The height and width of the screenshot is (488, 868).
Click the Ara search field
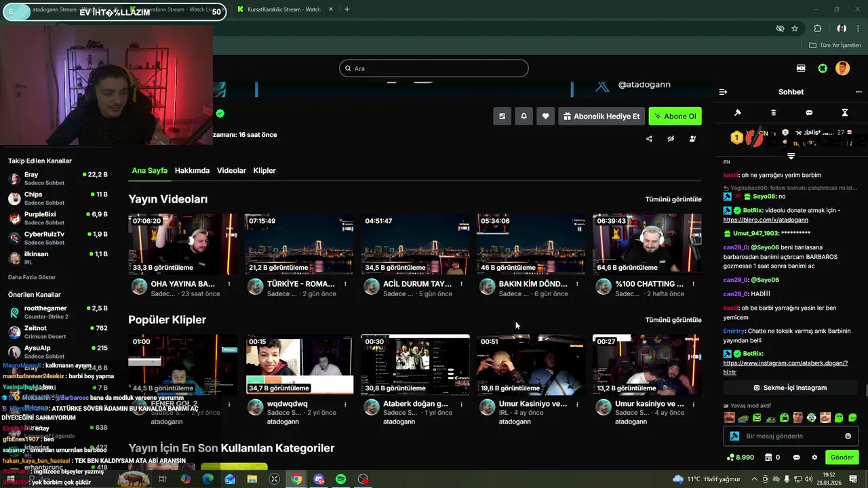[x=434, y=68]
